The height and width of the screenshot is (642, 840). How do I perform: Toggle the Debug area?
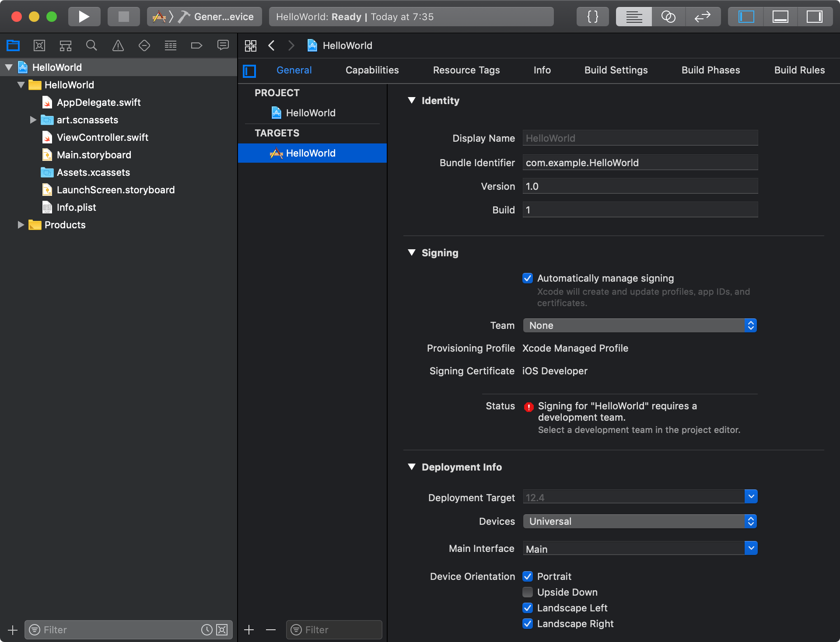pos(780,17)
